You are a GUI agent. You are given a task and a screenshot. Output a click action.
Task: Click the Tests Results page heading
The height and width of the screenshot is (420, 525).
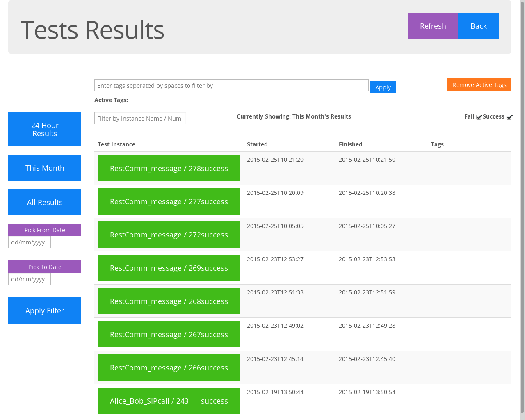tap(92, 30)
